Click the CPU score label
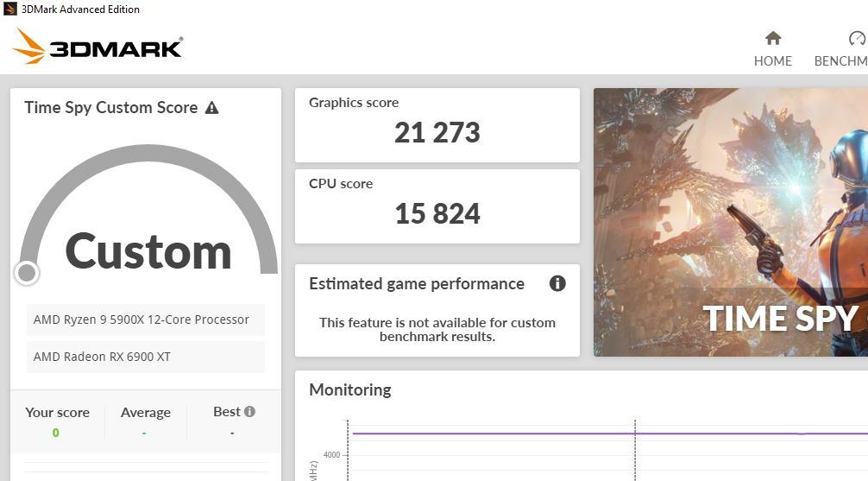 (x=341, y=184)
